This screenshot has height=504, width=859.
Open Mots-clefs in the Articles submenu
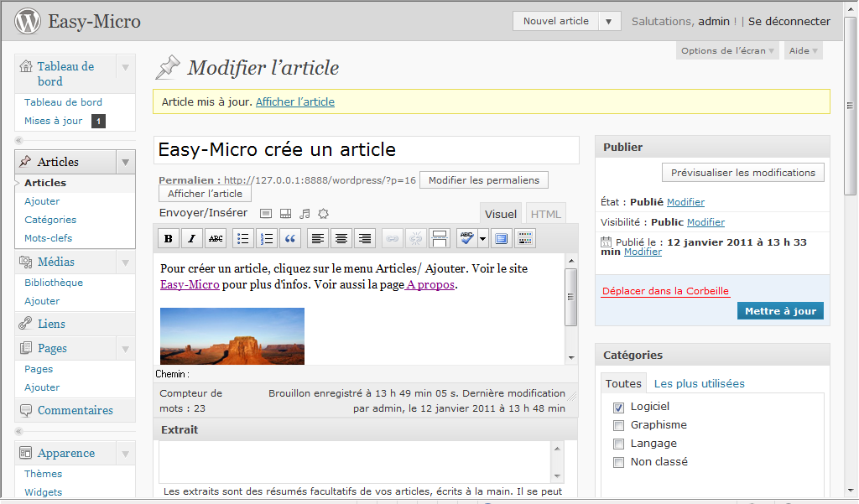[48, 238]
